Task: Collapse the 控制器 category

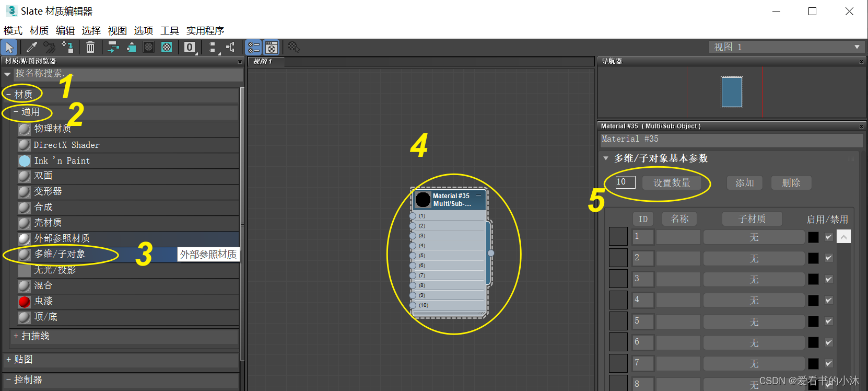Action: coord(8,380)
